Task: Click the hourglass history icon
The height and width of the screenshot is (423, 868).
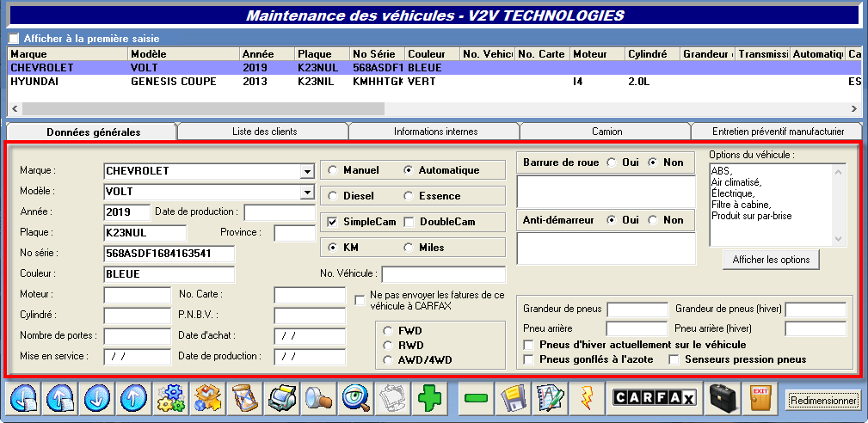Action: point(244,397)
